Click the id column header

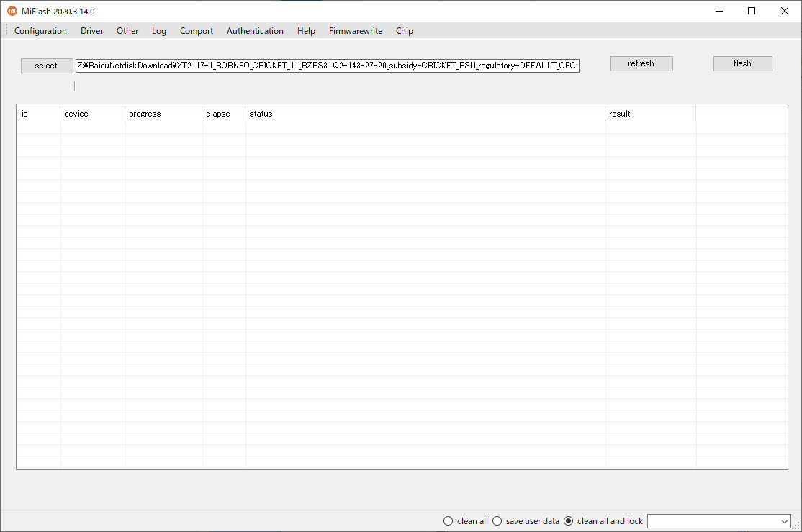point(39,114)
